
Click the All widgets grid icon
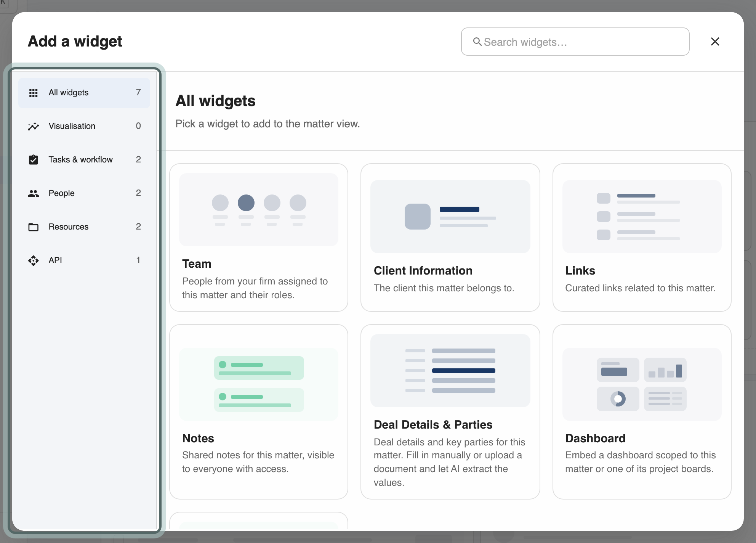(x=34, y=93)
